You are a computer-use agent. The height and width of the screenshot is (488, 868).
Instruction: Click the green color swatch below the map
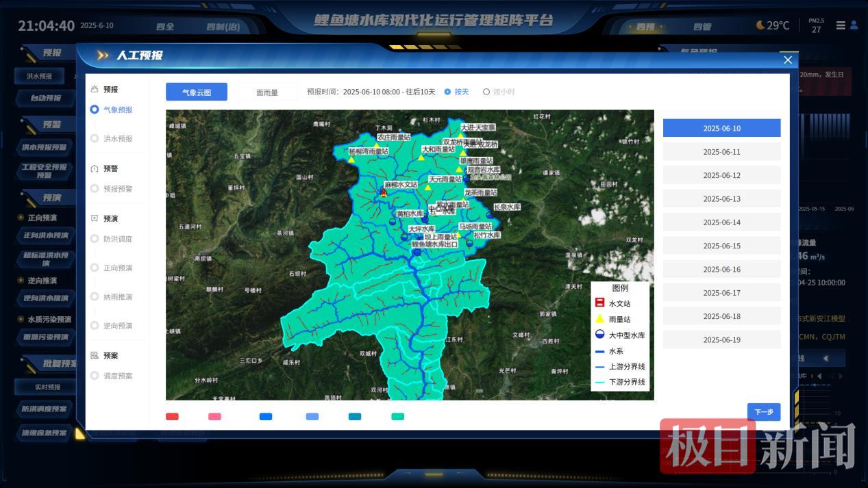pyautogui.click(x=397, y=415)
